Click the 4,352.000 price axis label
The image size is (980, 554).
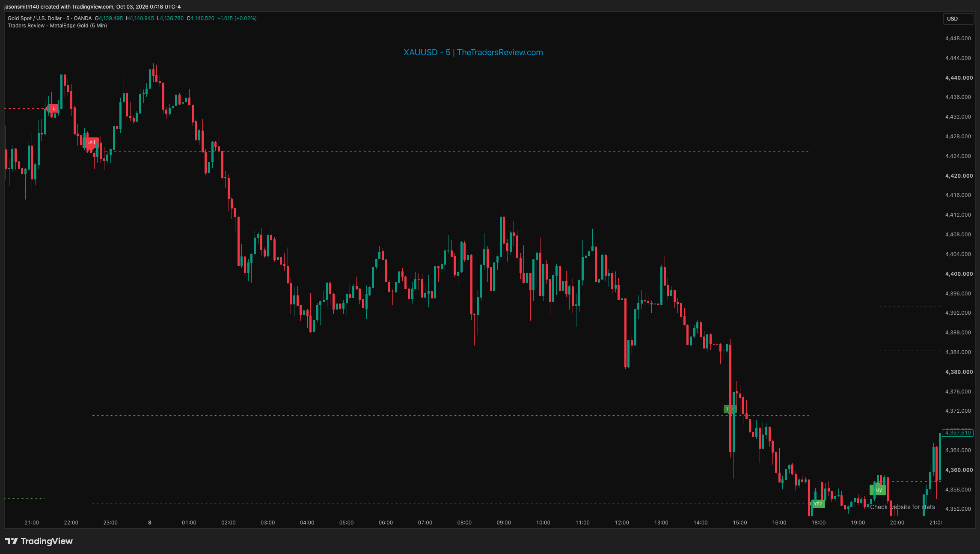click(959, 509)
